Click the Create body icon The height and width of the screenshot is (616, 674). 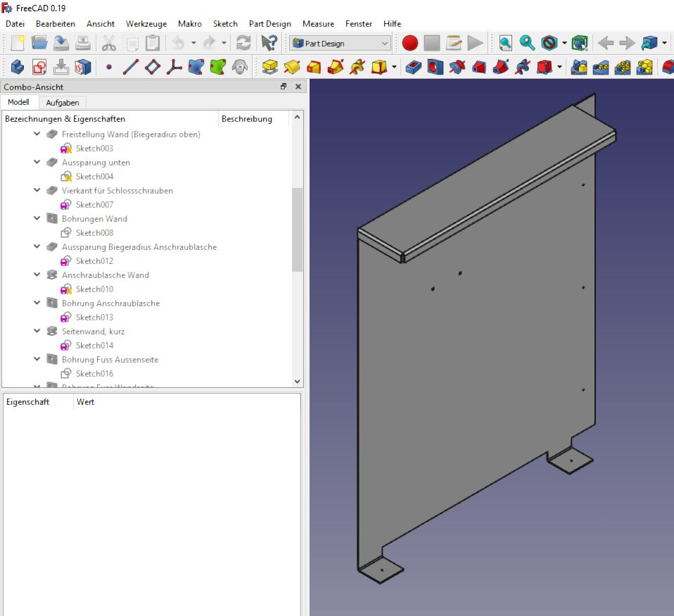pyautogui.click(x=18, y=68)
